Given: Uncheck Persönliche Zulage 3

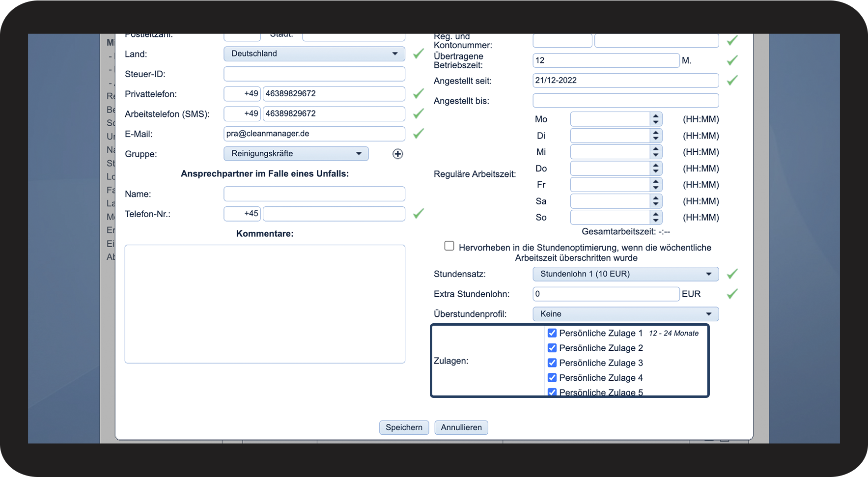Looking at the screenshot, I should click(x=552, y=363).
